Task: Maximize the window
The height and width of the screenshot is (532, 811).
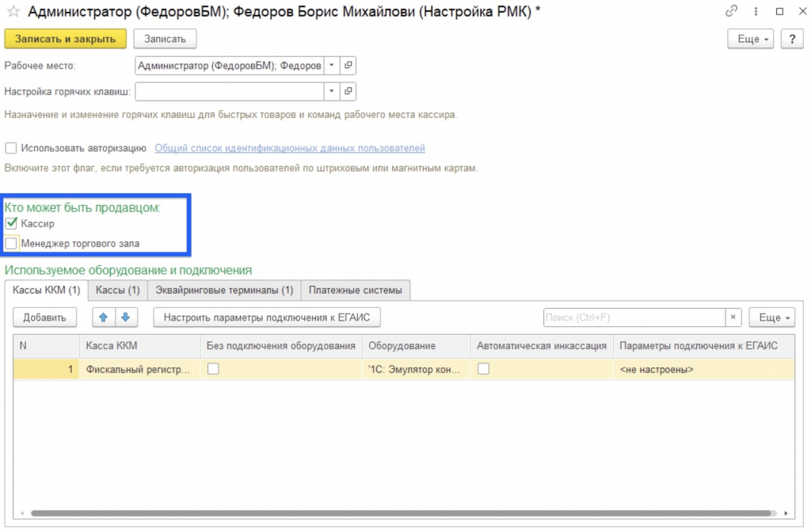Action: (779, 11)
